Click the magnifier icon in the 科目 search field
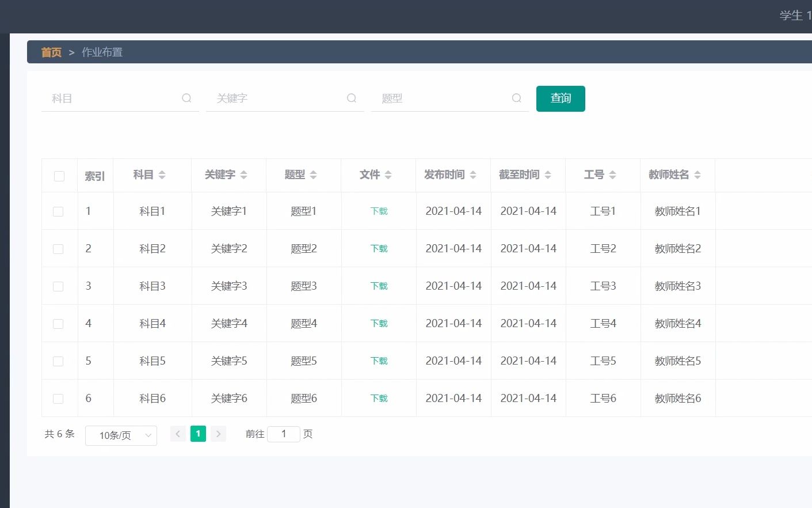The image size is (812, 508). [186, 98]
